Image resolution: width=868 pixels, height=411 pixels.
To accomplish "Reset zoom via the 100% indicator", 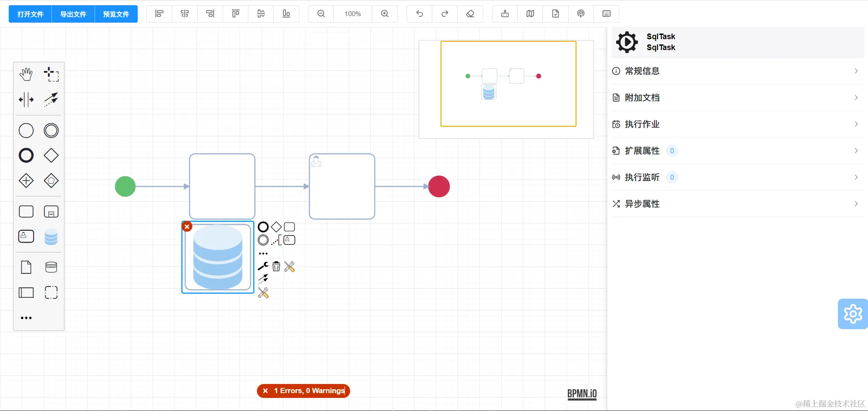I will tap(353, 14).
